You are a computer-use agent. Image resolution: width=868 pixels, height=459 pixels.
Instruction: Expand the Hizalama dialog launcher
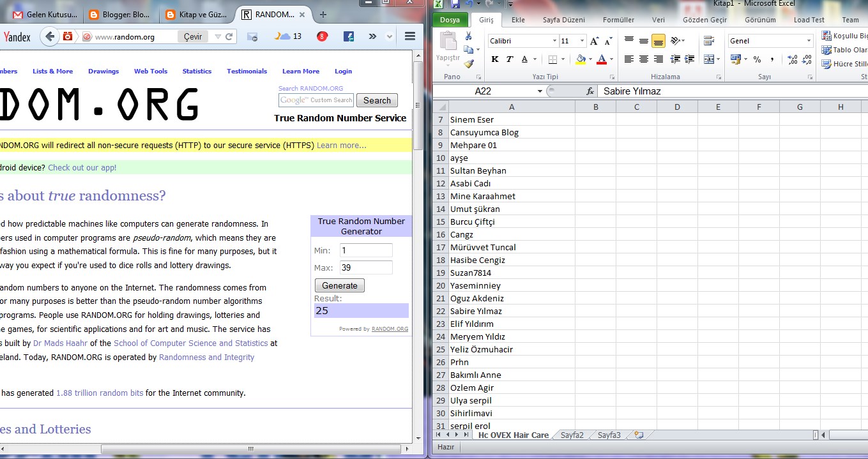[719, 77]
